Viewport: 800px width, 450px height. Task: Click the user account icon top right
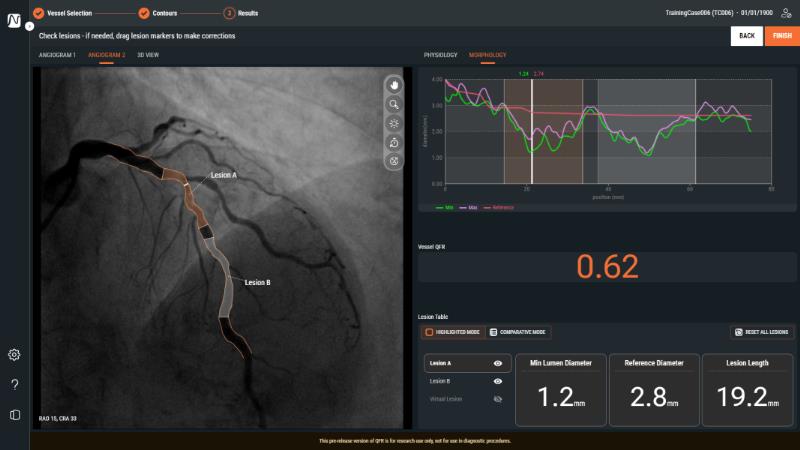pos(786,13)
